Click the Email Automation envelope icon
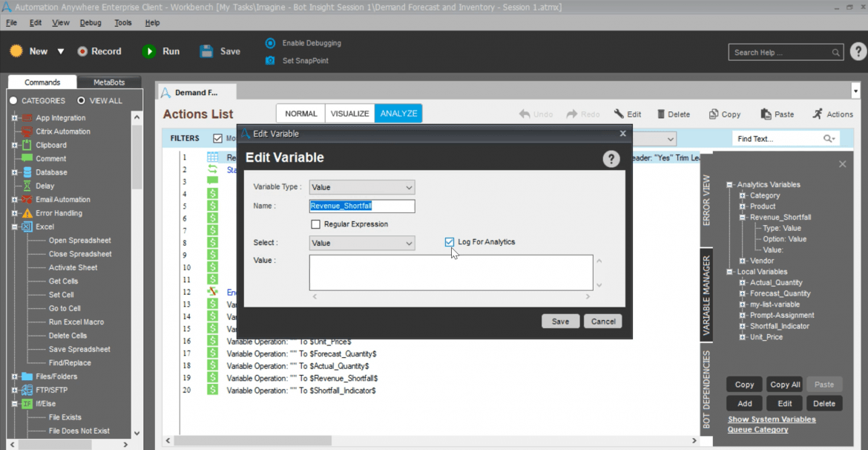 (x=27, y=200)
